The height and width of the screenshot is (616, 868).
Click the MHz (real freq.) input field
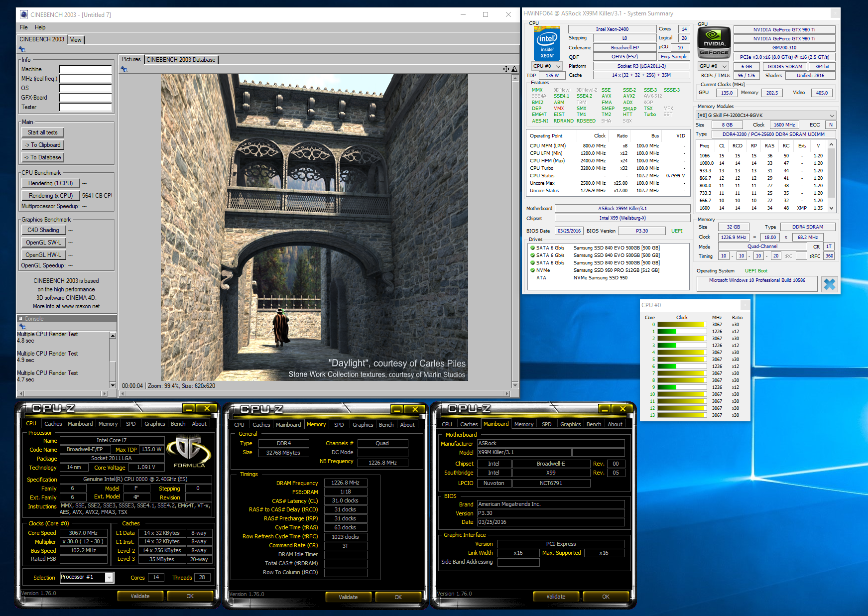[86, 79]
